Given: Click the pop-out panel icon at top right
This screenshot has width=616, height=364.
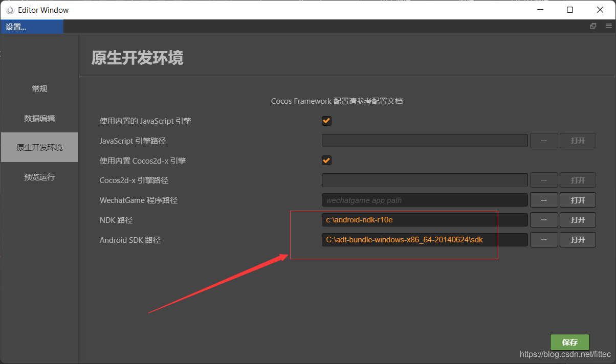Looking at the screenshot, I should pyautogui.click(x=593, y=27).
